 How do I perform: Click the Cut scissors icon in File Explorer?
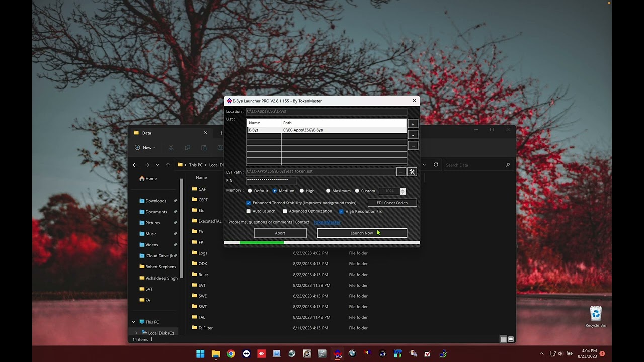point(171,148)
